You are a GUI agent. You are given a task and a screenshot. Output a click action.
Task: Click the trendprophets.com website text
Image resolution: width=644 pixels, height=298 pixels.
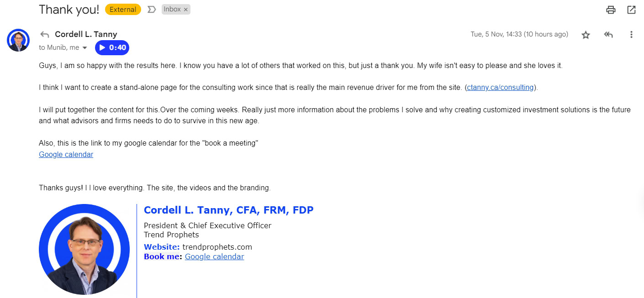(217, 247)
